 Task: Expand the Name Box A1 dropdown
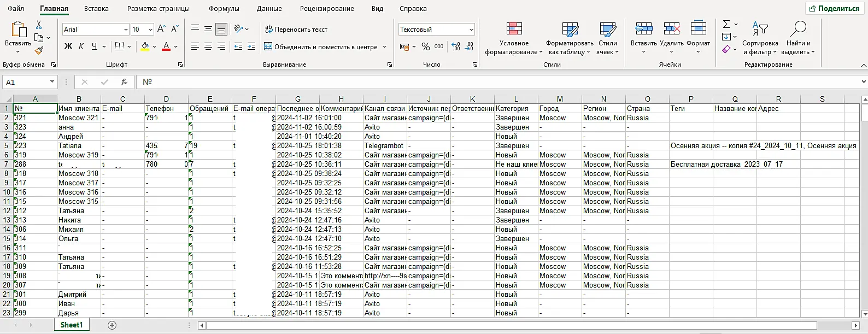[x=52, y=82]
